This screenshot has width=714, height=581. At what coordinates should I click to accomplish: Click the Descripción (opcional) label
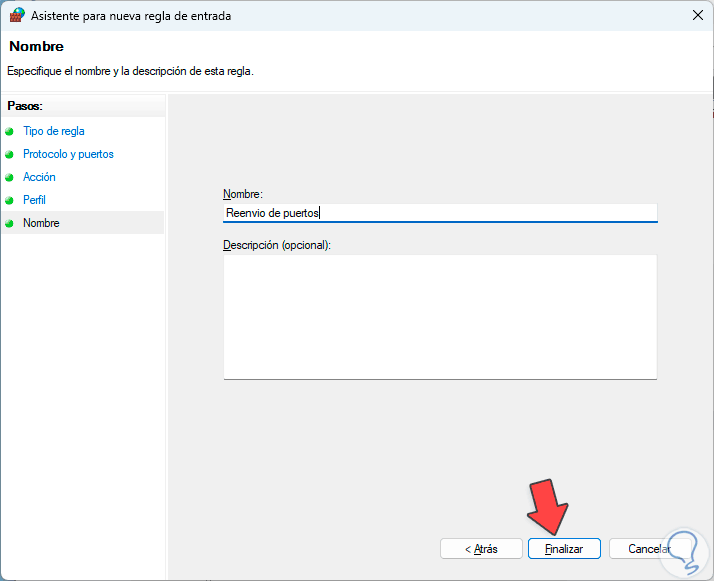coord(277,245)
